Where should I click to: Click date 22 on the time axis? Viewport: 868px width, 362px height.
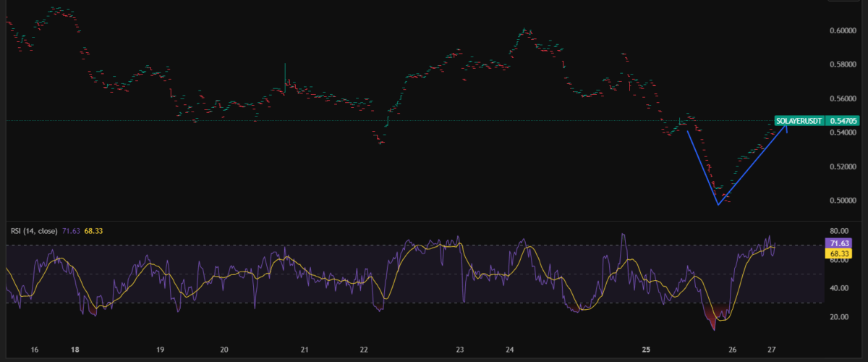pyautogui.click(x=364, y=349)
